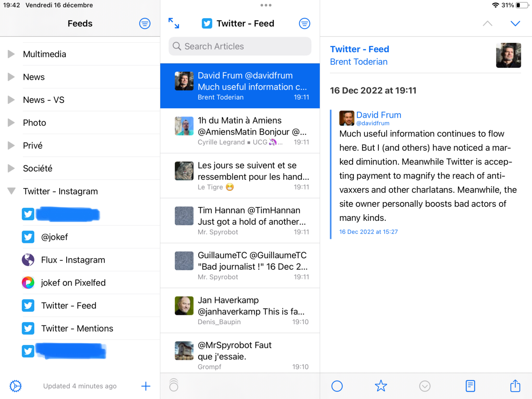Add a new feed with plus icon

point(146,386)
